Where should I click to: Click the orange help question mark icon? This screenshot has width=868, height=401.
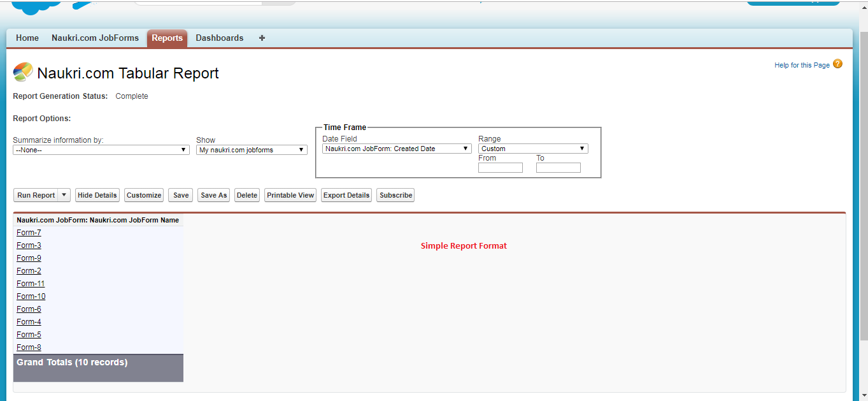click(837, 64)
